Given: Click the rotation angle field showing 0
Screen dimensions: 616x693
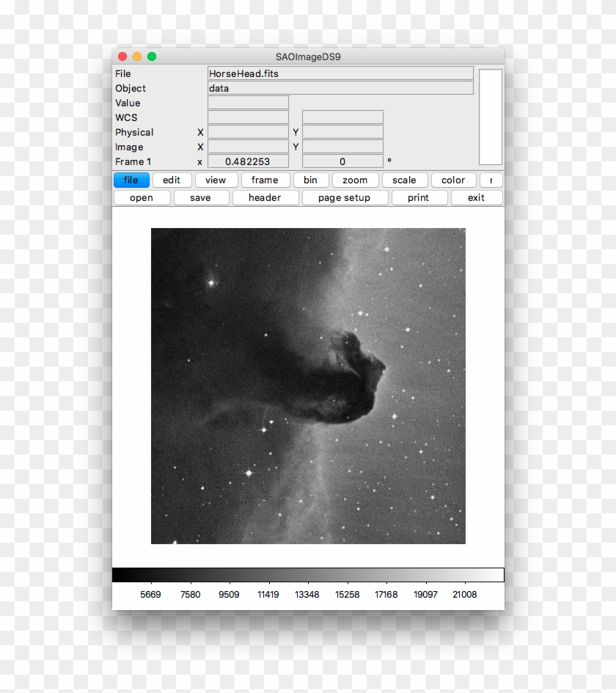Looking at the screenshot, I should pos(342,161).
